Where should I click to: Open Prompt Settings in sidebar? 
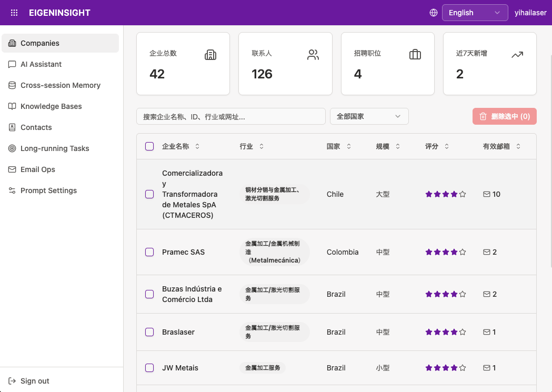[60, 190]
